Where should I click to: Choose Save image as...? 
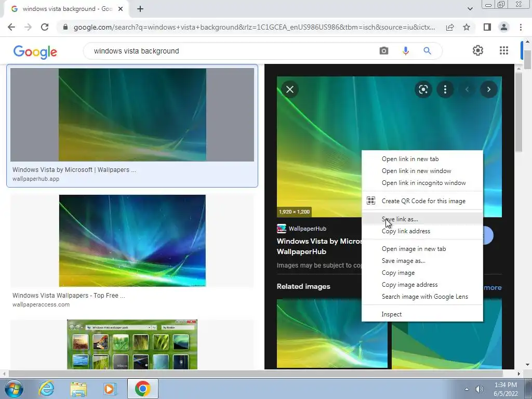click(x=422, y=261)
